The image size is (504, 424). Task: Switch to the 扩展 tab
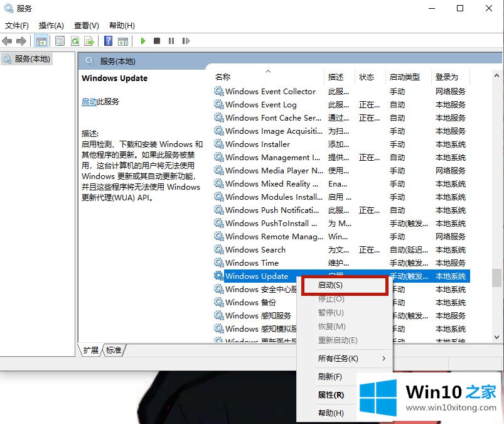point(90,350)
